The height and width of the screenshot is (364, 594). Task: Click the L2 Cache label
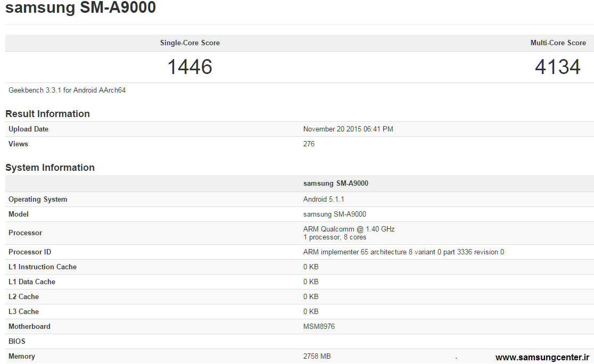(23, 296)
